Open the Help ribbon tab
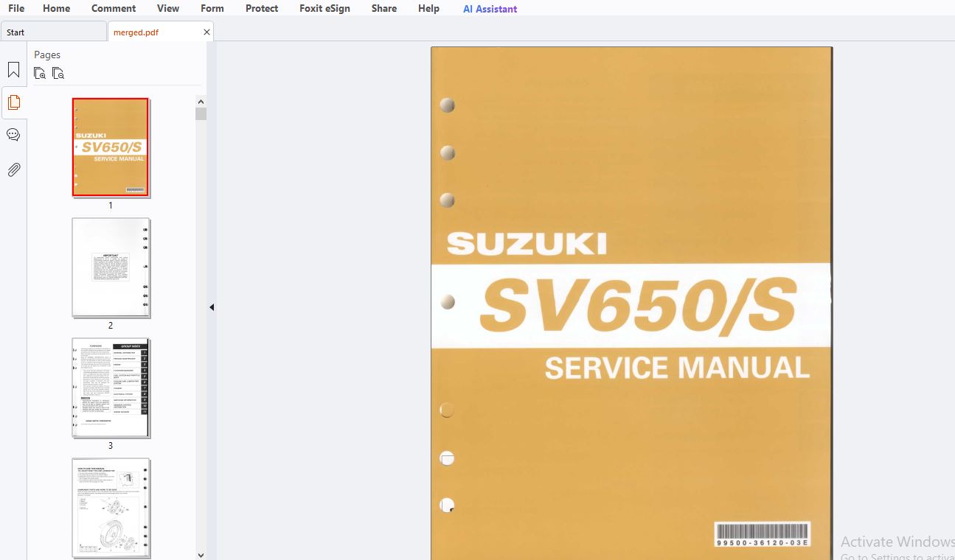Viewport: 955px width, 560px height. click(428, 8)
